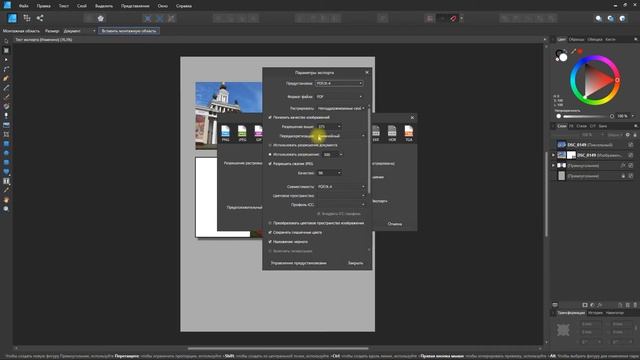
Task: Click the red recent color swatch
Action: click(580, 51)
